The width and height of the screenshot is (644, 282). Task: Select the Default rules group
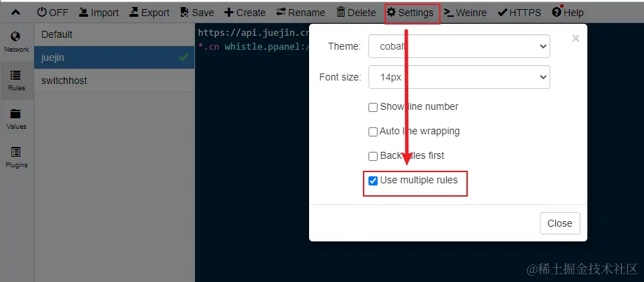point(114,34)
